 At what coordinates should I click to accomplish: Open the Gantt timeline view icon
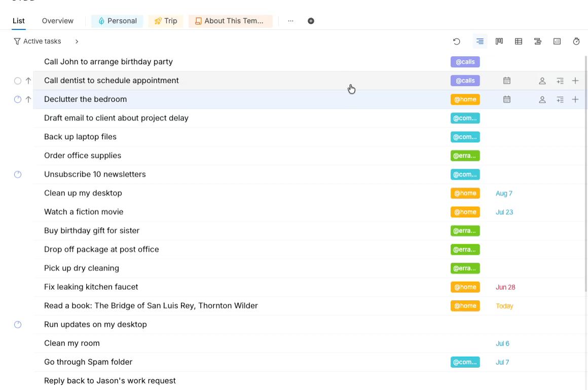click(538, 41)
